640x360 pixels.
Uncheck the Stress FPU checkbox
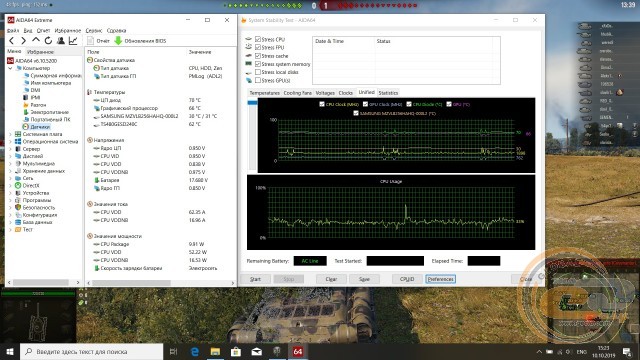258,47
